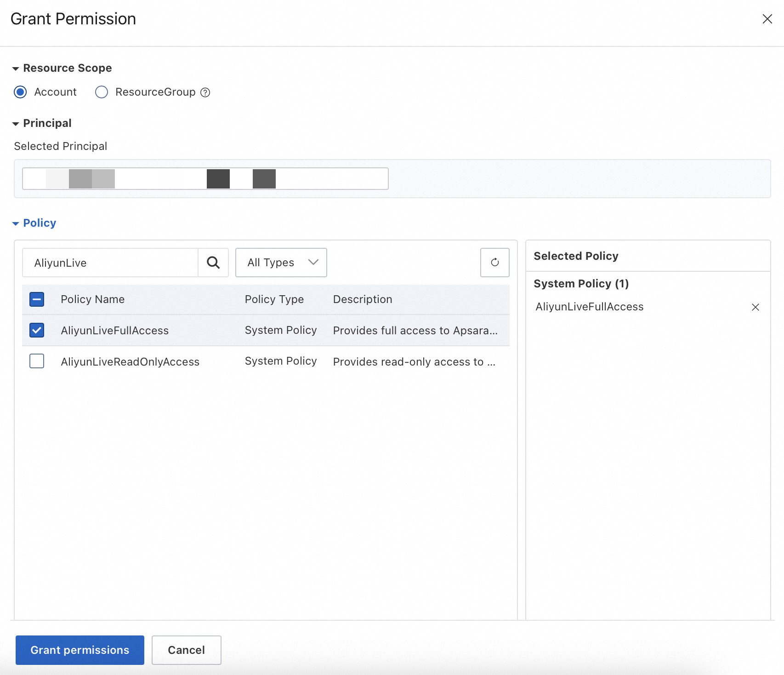Screen dimensions: 784x675
Task: Select the Account radio button
Action: (20, 92)
